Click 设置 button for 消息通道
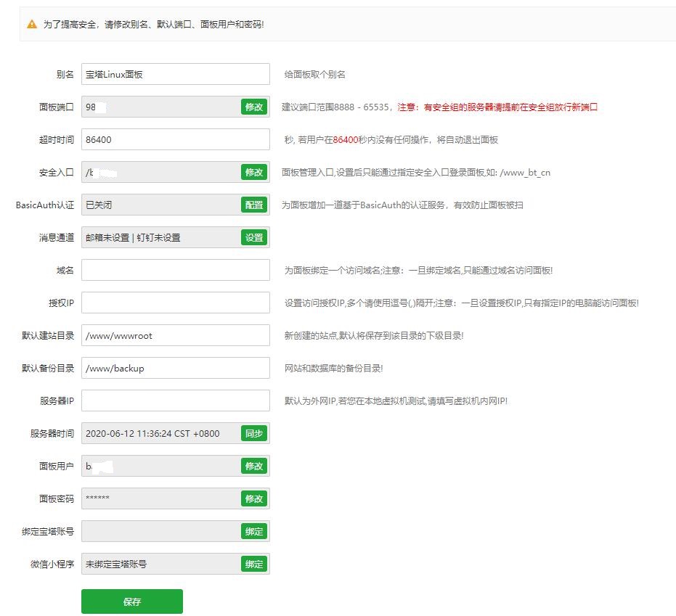This screenshot has width=676, height=616. point(253,238)
